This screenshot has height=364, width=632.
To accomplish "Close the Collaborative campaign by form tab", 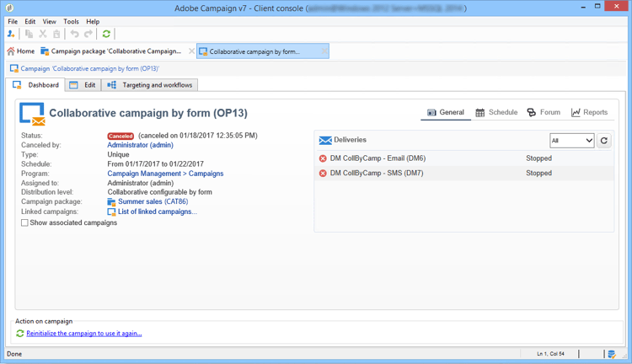I will (324, 51).
